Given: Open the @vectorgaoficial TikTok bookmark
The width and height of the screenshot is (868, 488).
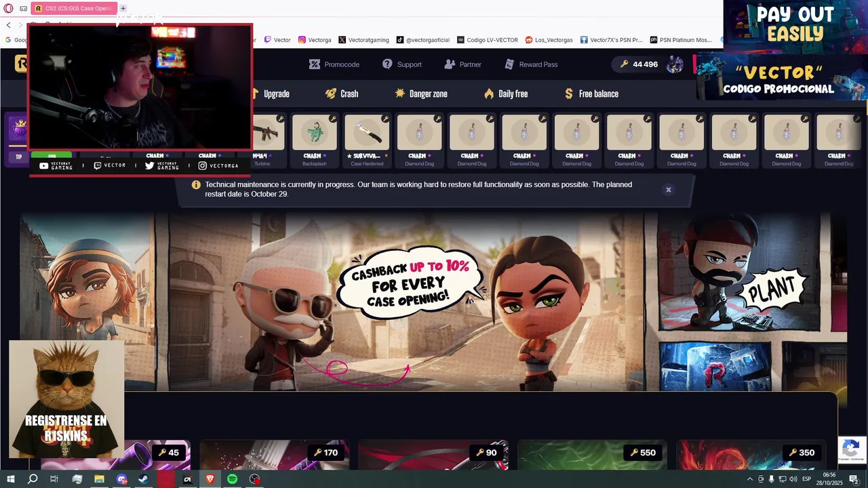Looking at the screenshot, I should point(423,40).
